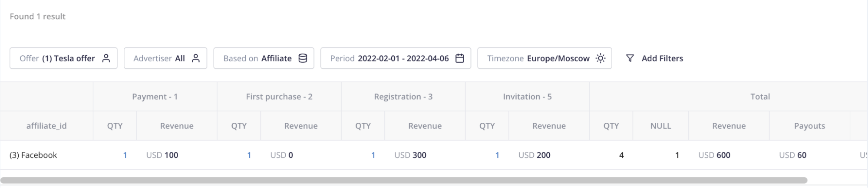Screen dimensions: 868x188
Task: Click the database icon beside Affiliate
Action: click(303, 58)
